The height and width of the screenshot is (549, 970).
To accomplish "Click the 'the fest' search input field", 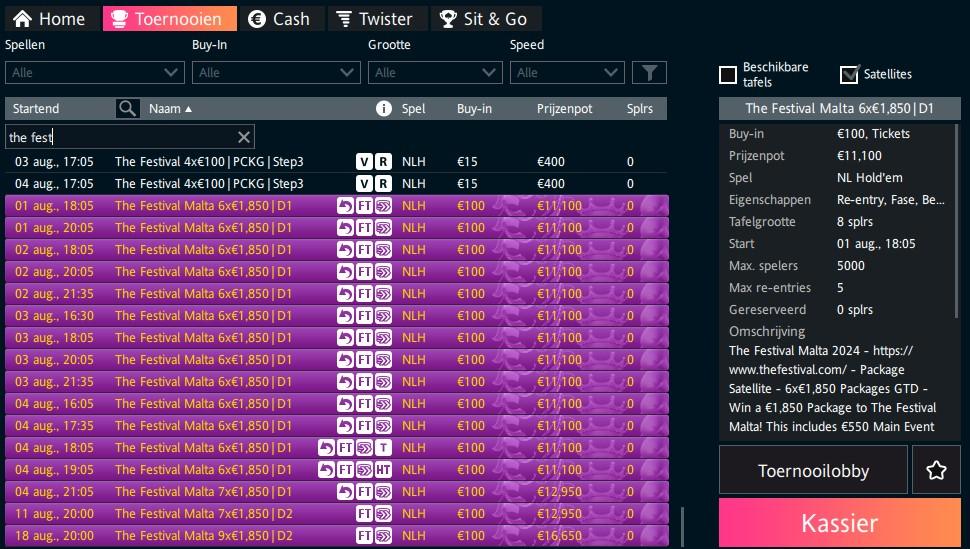I will [x=120, y=137].
